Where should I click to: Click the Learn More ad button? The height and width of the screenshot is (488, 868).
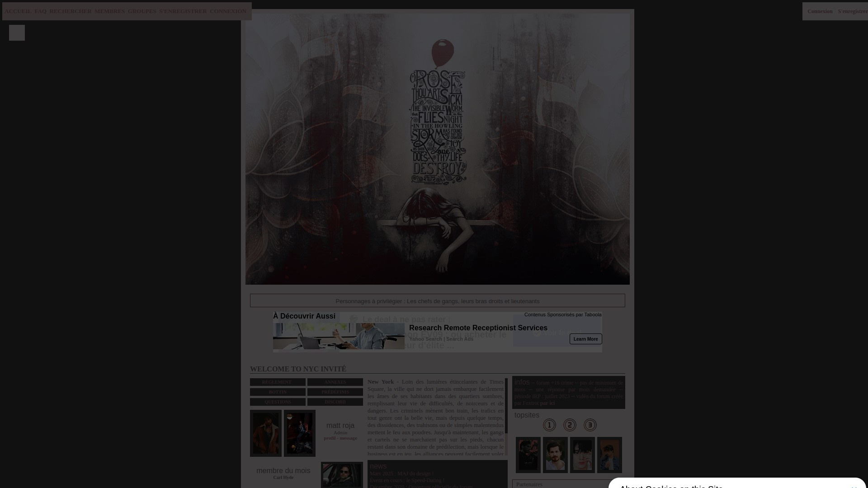tap(586, 339)
